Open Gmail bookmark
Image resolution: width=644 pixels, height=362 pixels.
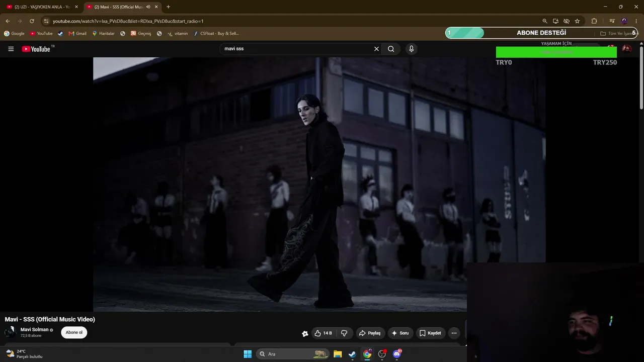(x=77, y=34)
